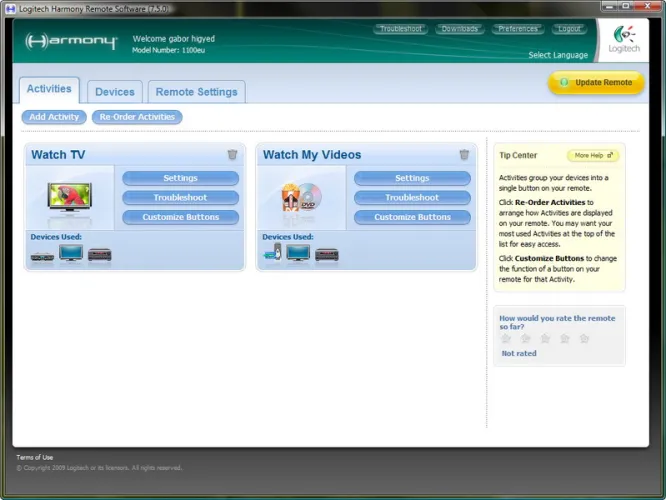Open the Terms of Use link
The height and width of the screenshot is (500, 666).
[34, 457]
